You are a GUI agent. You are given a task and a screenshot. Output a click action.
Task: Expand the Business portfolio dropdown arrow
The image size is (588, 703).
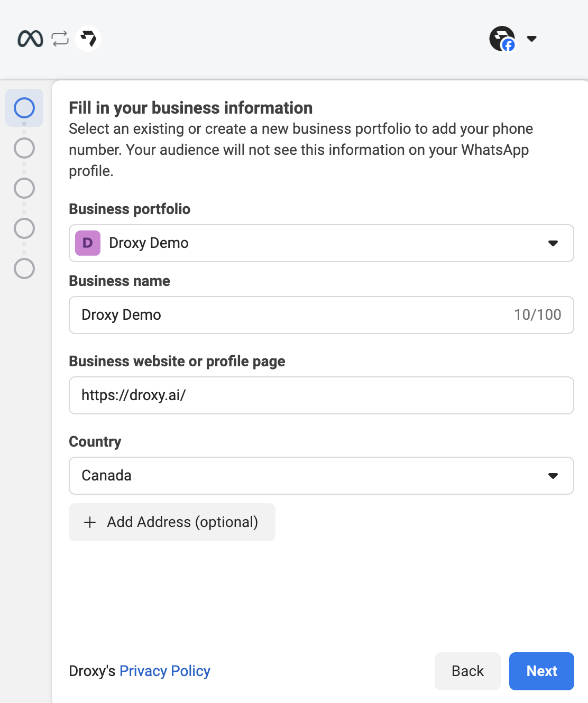pyautogui.click(x=553, y=243)
